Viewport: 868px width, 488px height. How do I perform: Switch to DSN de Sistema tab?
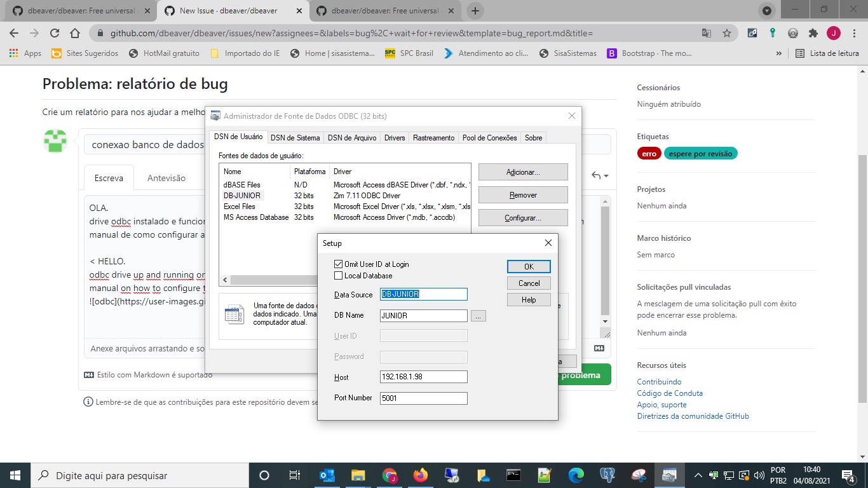click(x=295, y=137)
